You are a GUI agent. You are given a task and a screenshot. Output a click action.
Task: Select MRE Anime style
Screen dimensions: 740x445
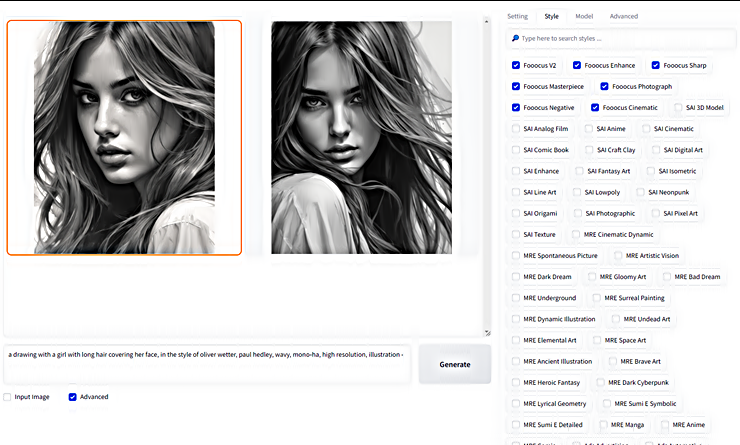pos(665,425)
